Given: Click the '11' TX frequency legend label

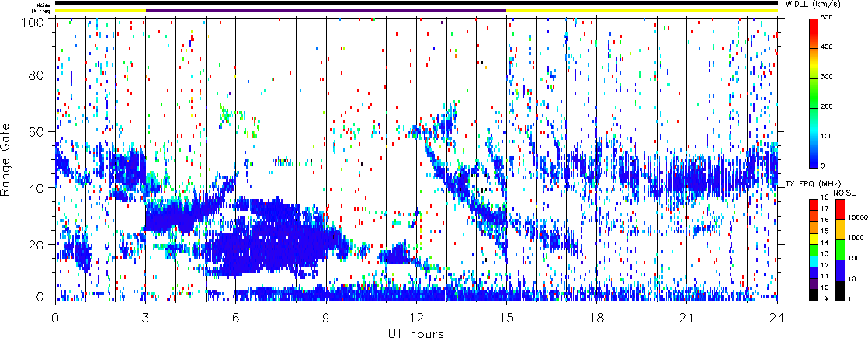Looking at the screenshot, I should 824,276.
